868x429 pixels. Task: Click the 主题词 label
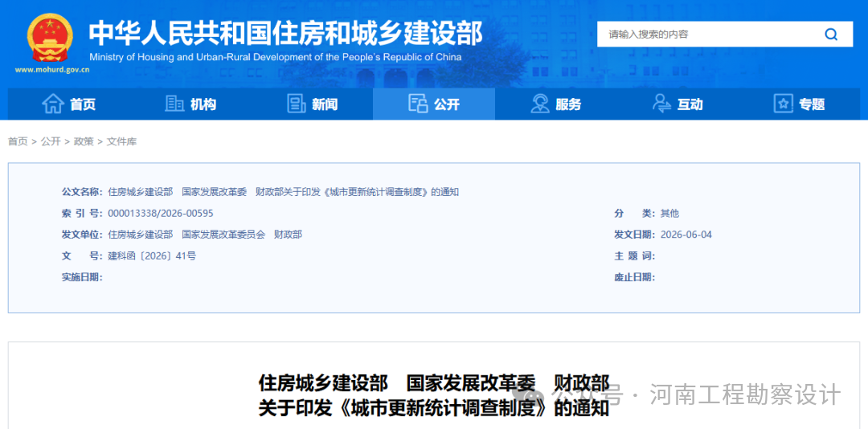635,255
